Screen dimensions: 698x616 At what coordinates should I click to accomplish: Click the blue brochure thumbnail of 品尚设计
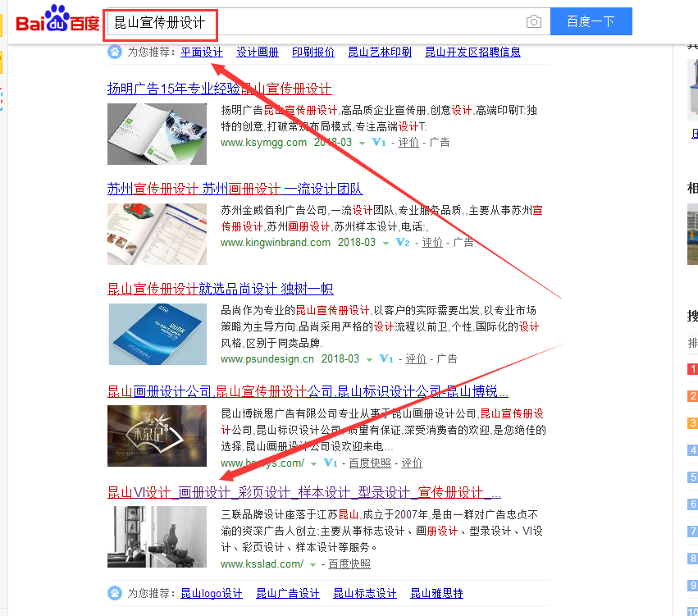(157, 335)
